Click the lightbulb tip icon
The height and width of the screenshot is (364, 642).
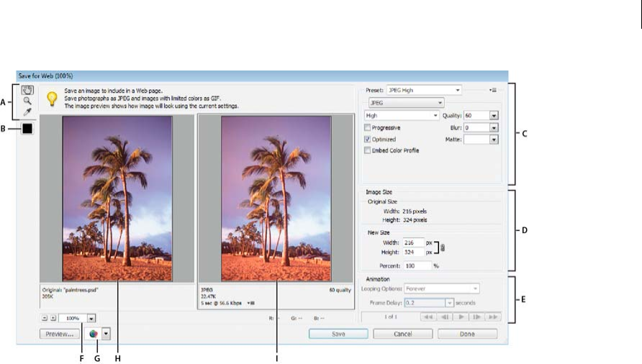(52, 99)
